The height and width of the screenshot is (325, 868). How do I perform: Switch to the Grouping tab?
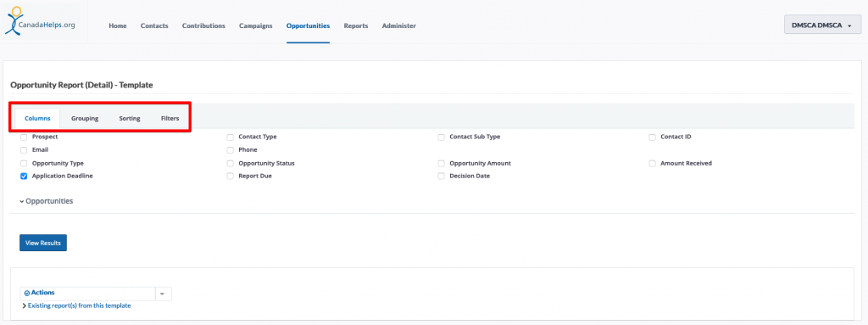coord(85,118)
